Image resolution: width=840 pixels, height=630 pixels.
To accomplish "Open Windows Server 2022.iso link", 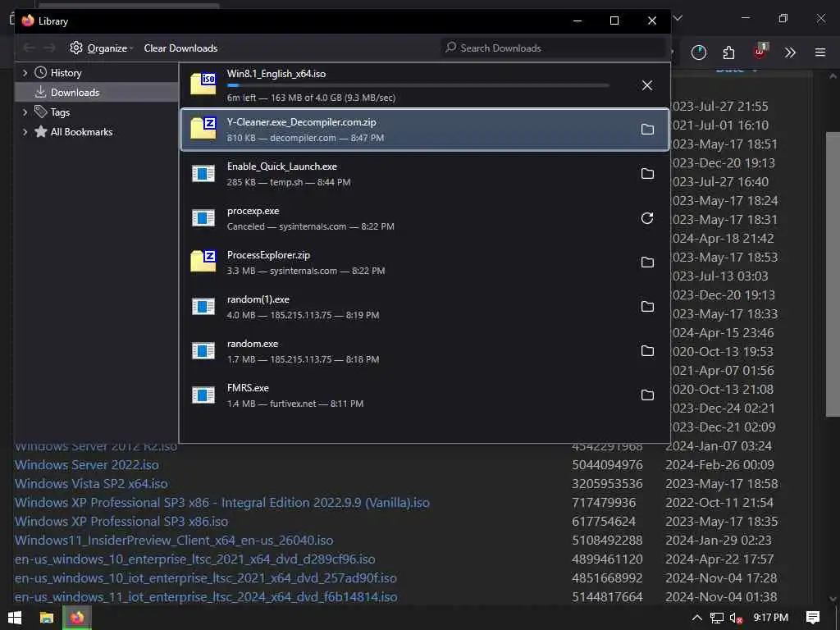I will (x=87, y=465).
